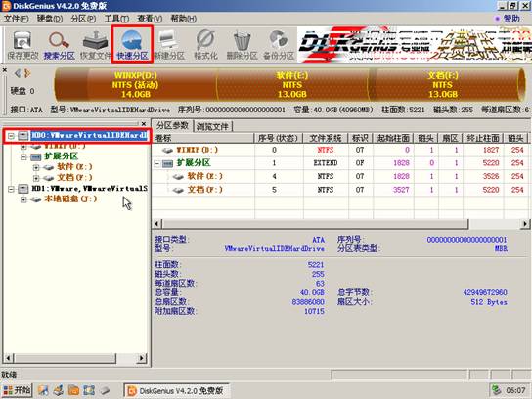Select 软件 (E:) in the left tree
Viewport: 532px width, 399px height.
click(x=74, y=167)
